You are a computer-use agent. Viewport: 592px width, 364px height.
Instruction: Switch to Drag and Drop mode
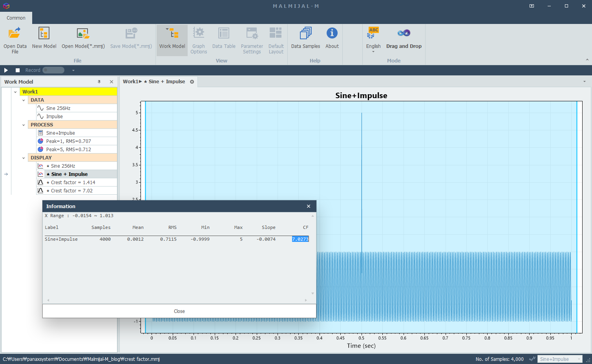404,38
